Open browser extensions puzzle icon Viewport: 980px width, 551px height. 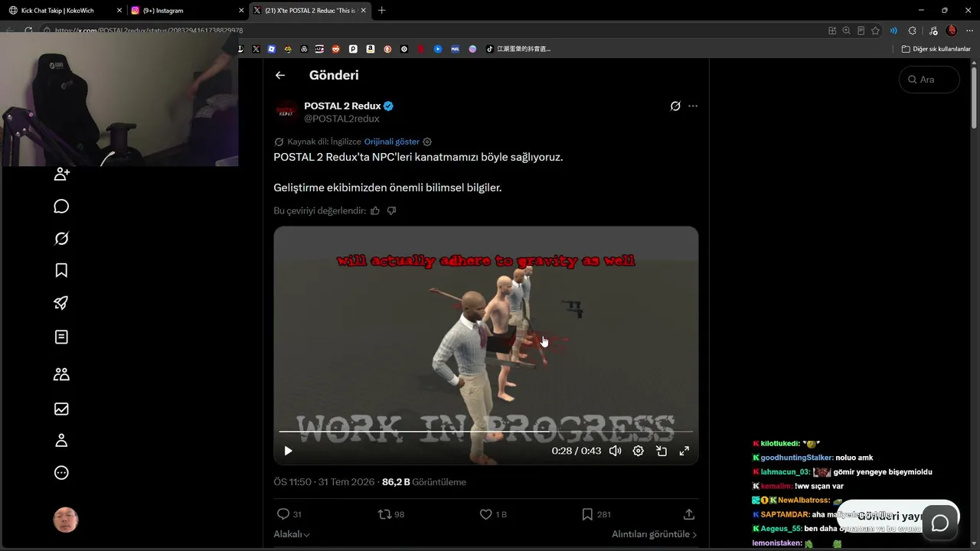tap(912, 31)
